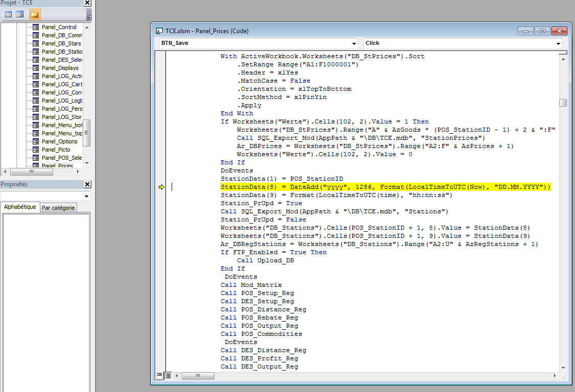The width and height of the screenshot is (575, 392).
Task: Click the '.SortMethod = xlPinYin' line
Action: tap(282, 97)
